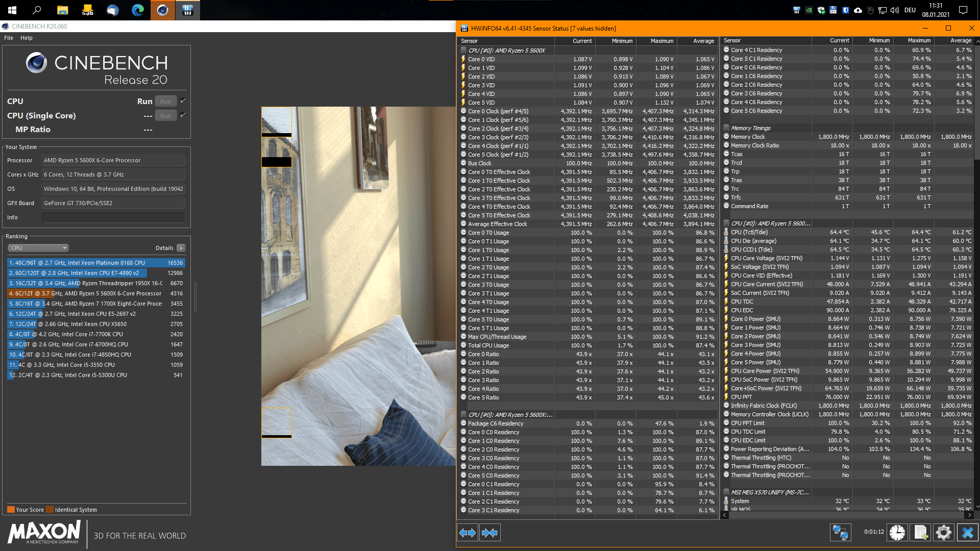Image resolution: width=980 pixels, height=551 pixels.
Task: Select CPU PPT power row
Action: coord(848,397)
